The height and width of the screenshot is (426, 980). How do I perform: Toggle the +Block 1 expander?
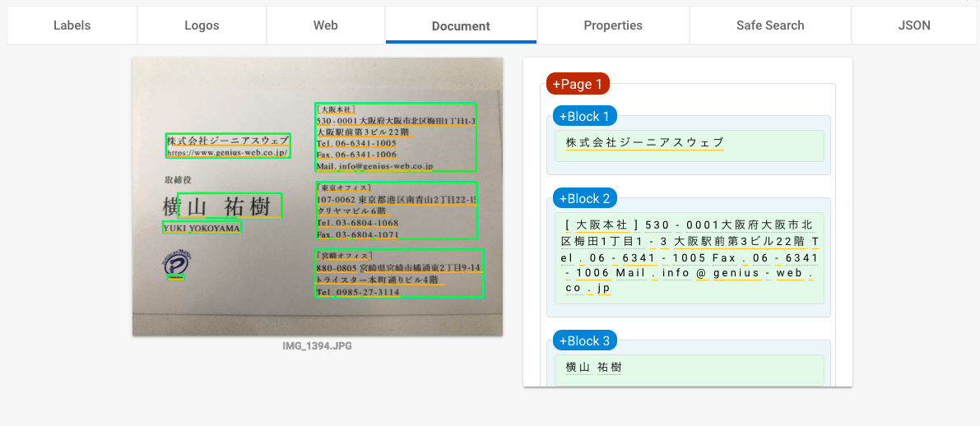(x=584, y=116)
